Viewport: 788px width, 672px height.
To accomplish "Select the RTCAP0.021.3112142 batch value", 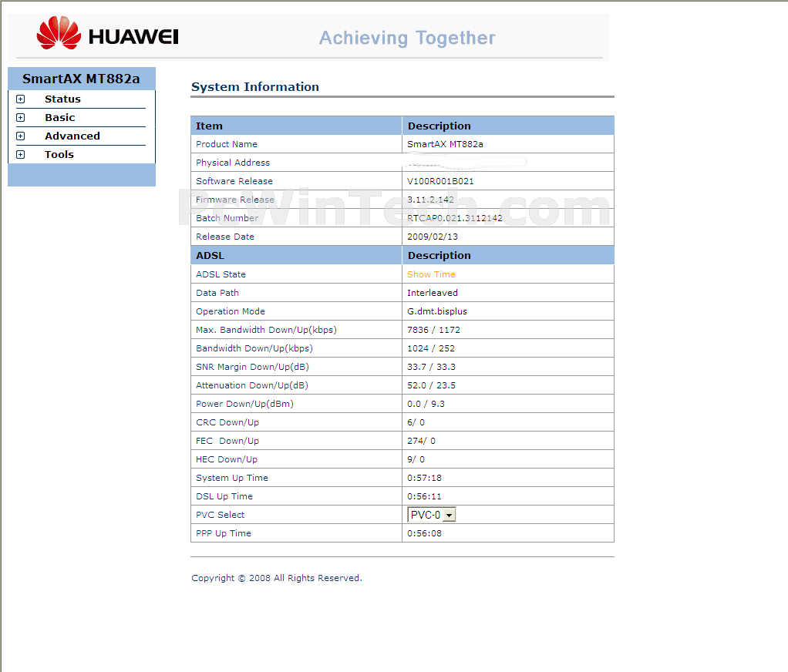I will tap(455, 218).
